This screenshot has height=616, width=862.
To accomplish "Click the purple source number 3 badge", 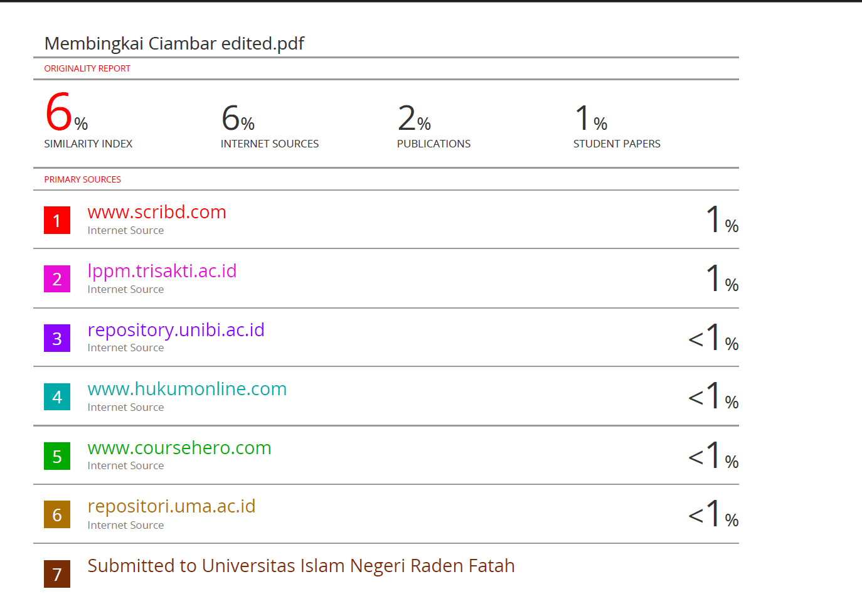I will pyautogui.click(x=57, y=338).
